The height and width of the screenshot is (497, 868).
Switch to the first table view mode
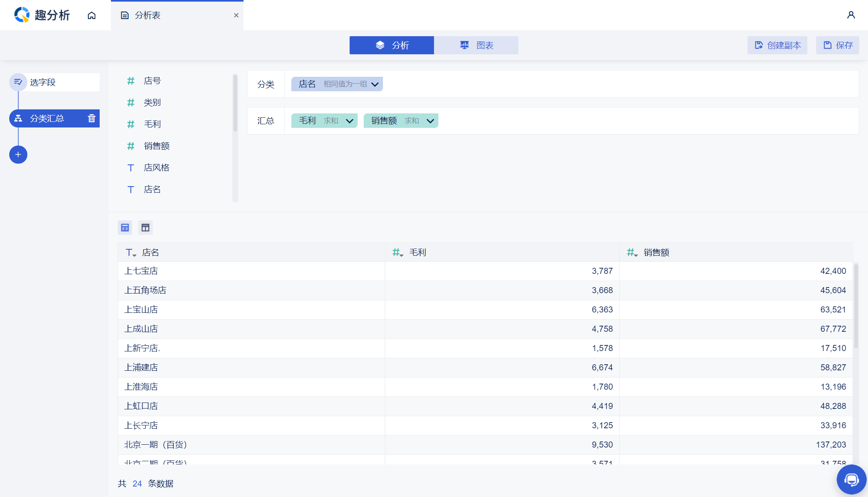(x=125, y=228)
